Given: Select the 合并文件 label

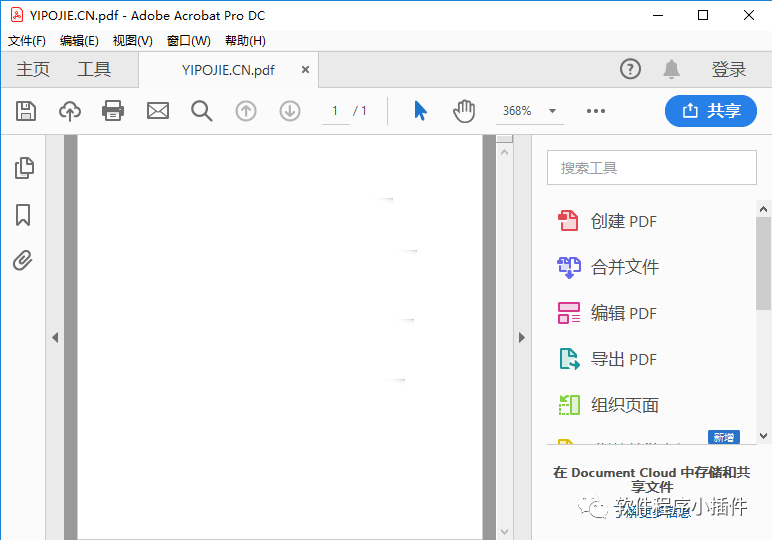Looking at the screenshot, I should coord(625,267).
